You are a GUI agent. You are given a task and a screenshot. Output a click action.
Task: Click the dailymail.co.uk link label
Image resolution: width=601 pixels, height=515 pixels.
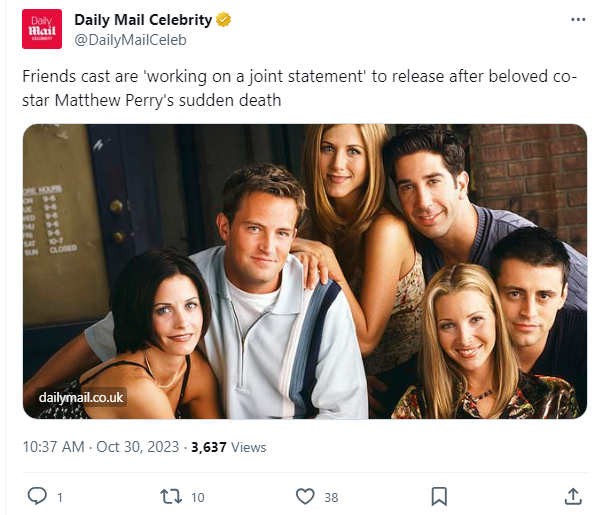[x=82, y=398]
